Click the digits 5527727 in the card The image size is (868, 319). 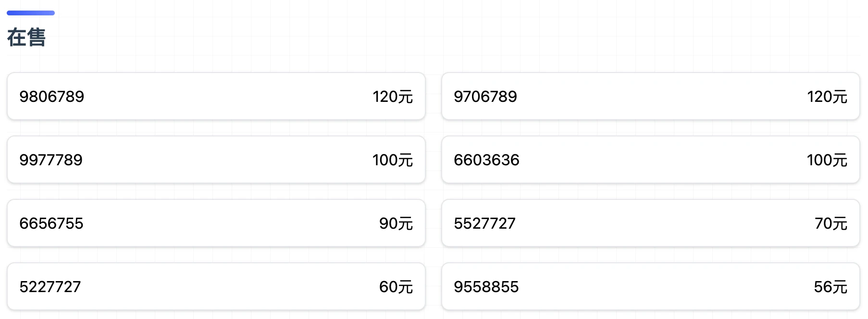coord(484,223)
